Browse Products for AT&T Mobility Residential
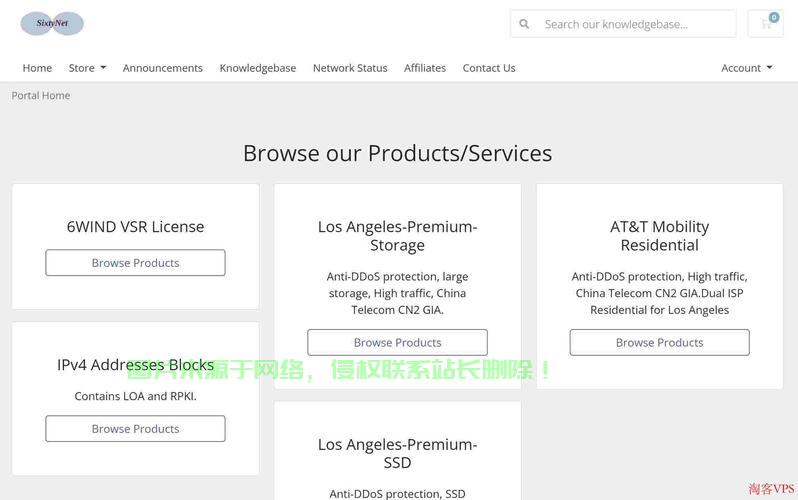Image resolution: width=798 pixels, height=500 pixels. point(660,343)
